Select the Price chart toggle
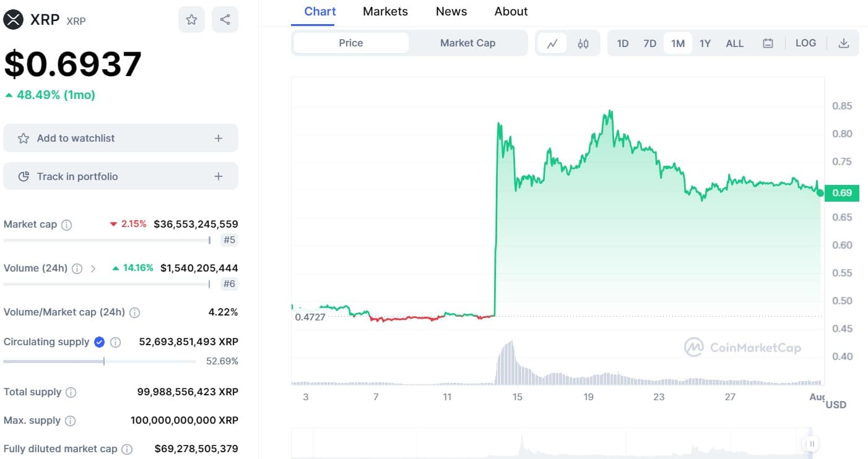 (x=351, y=43)
